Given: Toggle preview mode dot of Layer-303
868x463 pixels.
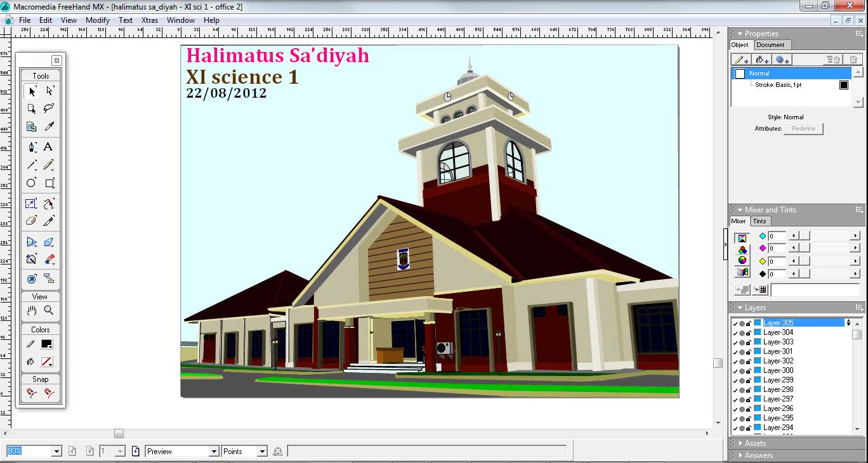Looking at the screenshot, I should click(742, 342).
